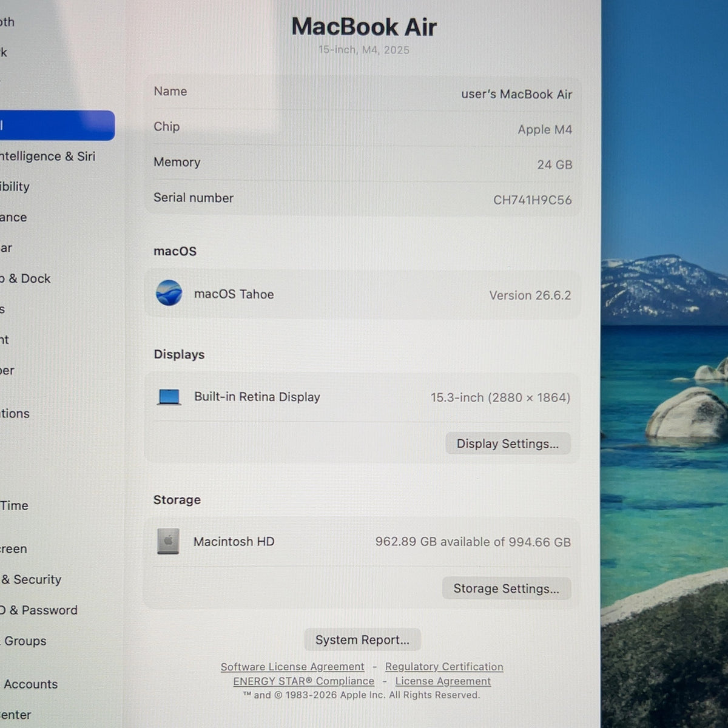
Task: Open Privacy & Security settings
Action: coord(31,579)
